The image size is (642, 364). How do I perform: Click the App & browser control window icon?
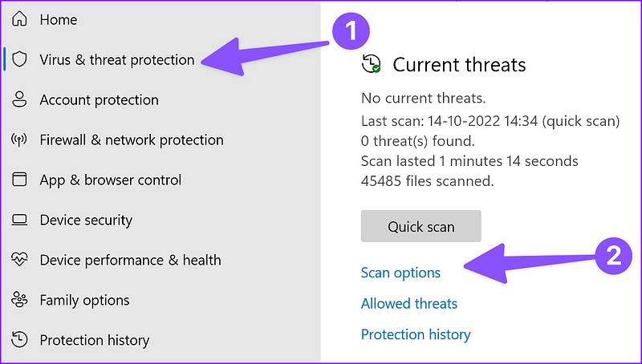(x=20, y=180)
